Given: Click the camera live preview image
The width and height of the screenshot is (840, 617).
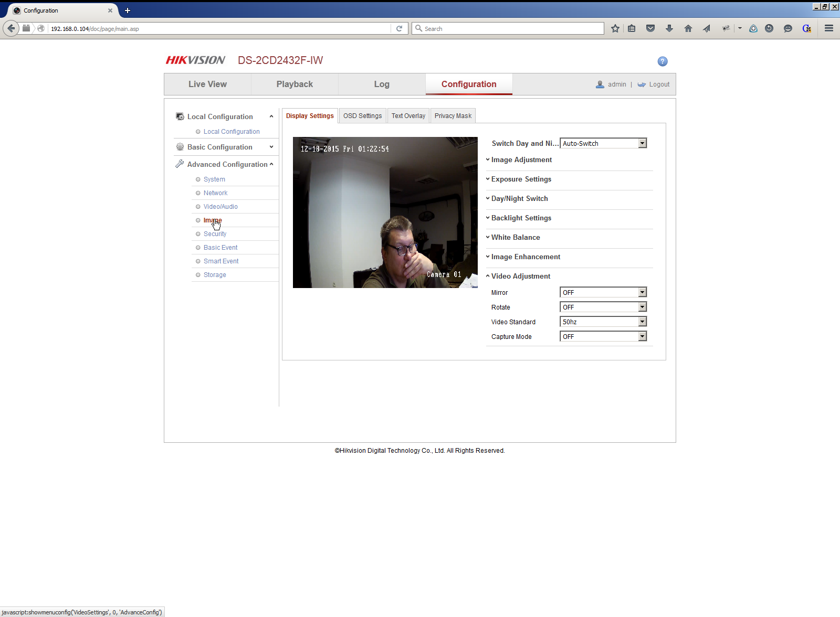Looking at the screenshot, I should point(385,212).
